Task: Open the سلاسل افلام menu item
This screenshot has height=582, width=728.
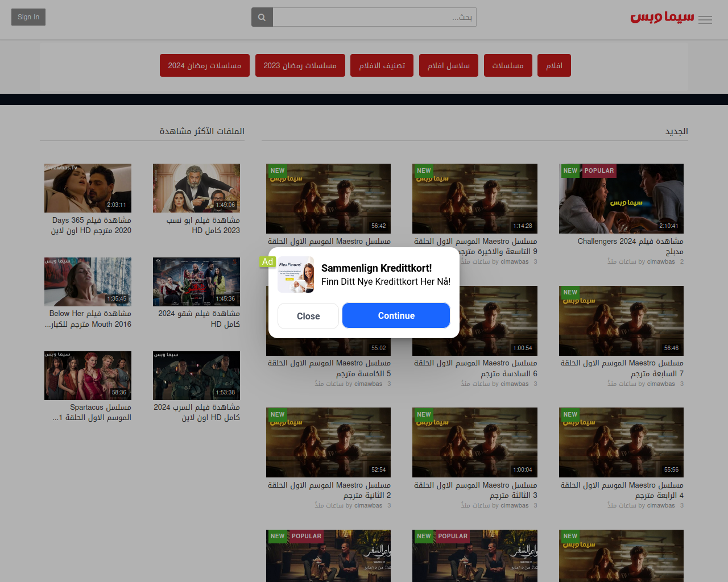Action: (449, 65)
